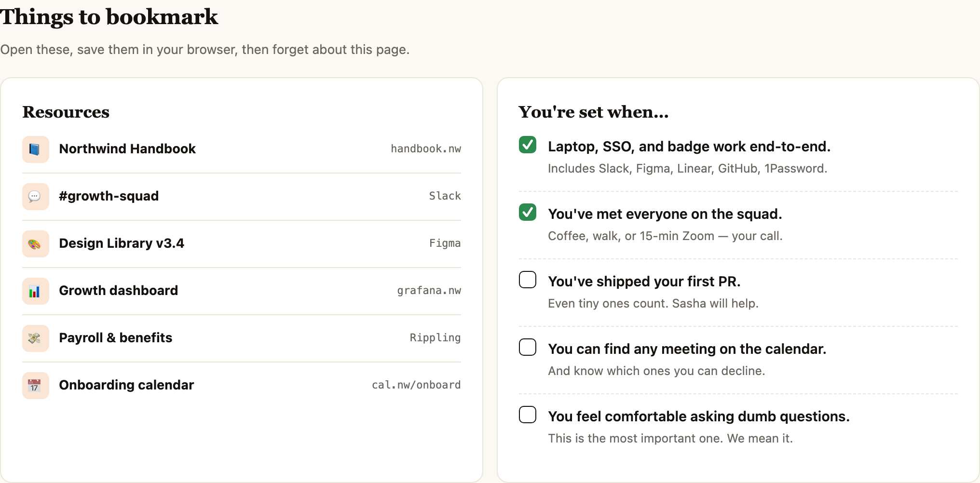
Task: Click You feel comfortable asking dumb questions text
Action: pos(699,416)
